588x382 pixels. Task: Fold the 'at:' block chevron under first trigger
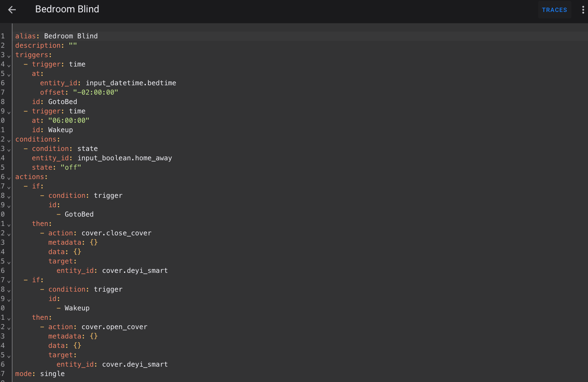point(9,75)
